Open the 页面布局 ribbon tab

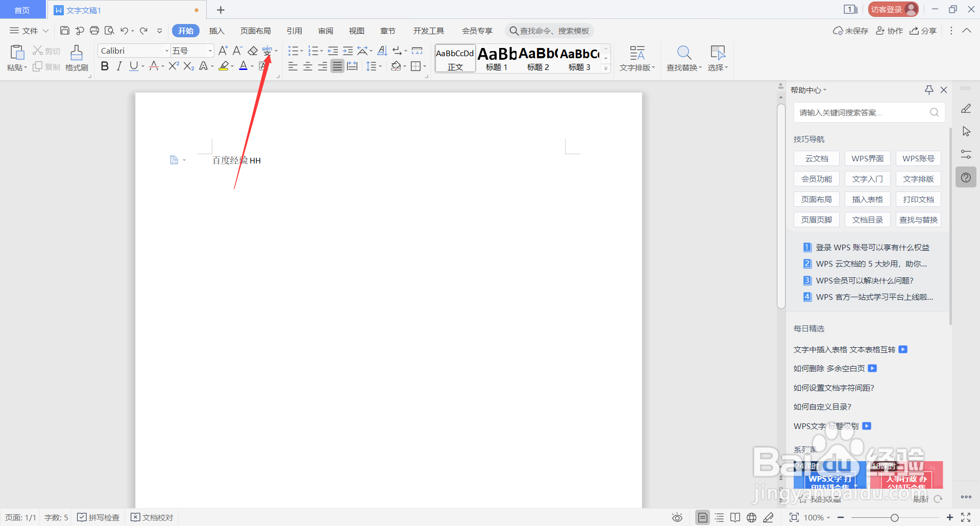click(x=256, y=31)
